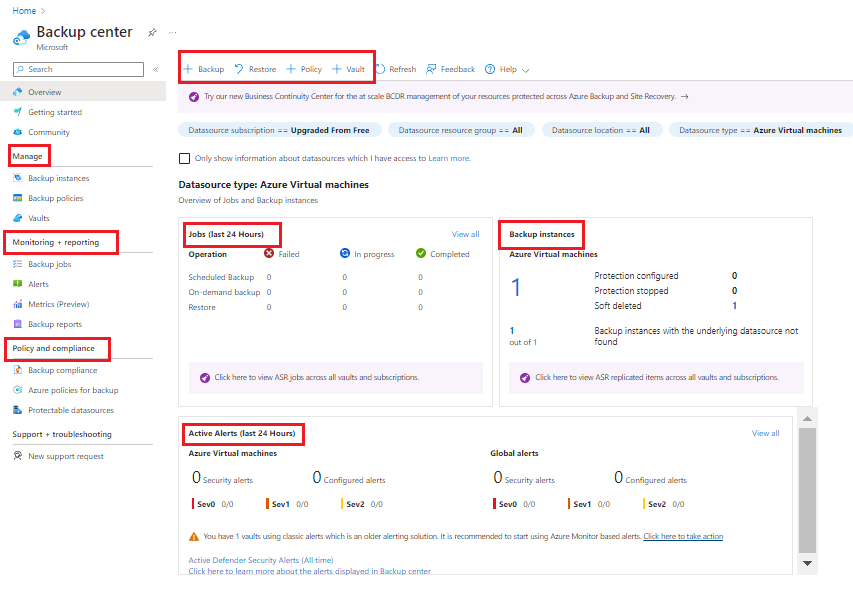Check 'Only show information about datasources' checkbox

[x=184, y=158]
